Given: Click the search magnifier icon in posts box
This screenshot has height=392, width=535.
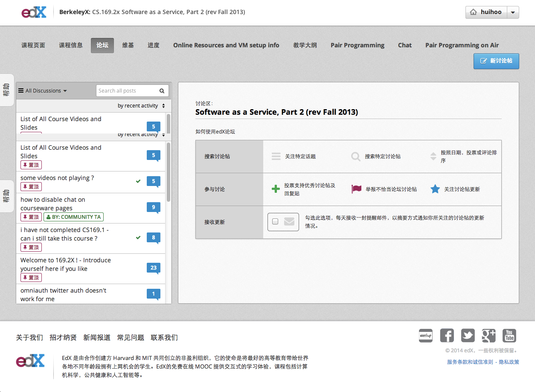Looking at the screenshot, I should pos(162,91).
